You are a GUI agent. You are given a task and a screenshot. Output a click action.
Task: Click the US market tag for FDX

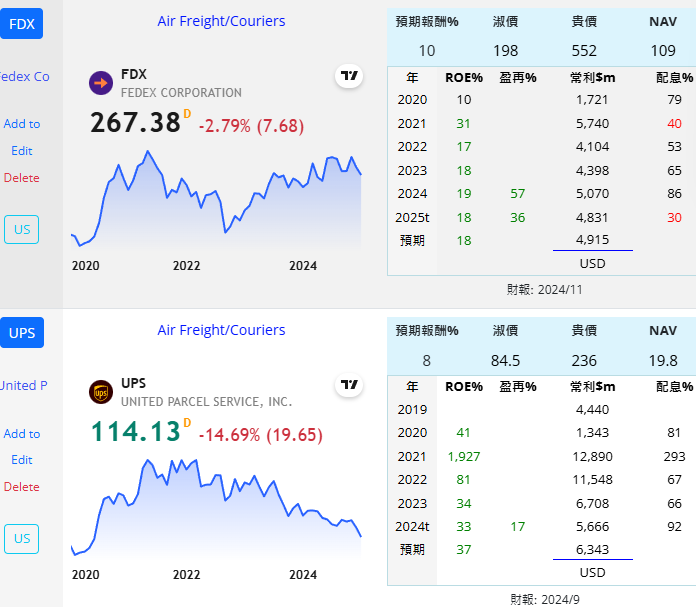22,230
